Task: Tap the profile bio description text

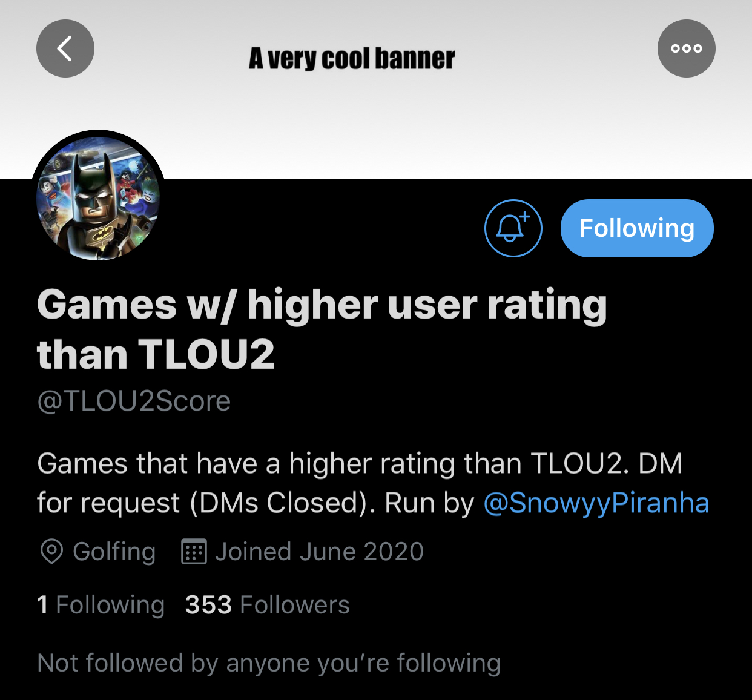Action: click(373, 483)
